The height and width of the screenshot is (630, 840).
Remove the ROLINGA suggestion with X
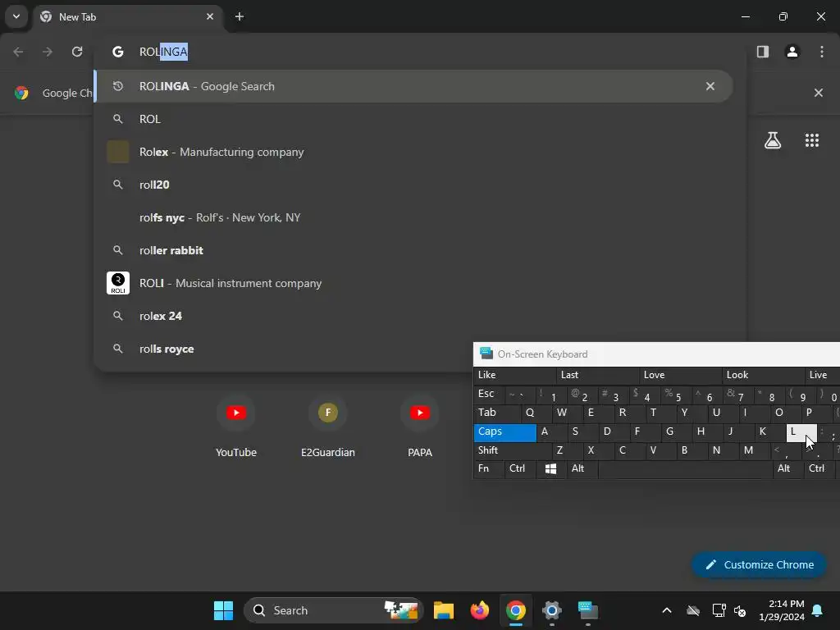click(x=710, y=86)
